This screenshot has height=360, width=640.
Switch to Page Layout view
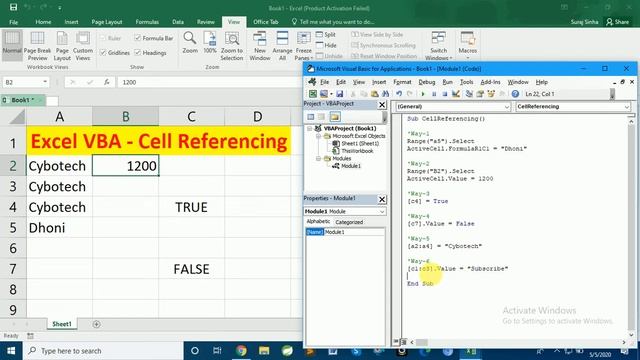click(62, 46)
